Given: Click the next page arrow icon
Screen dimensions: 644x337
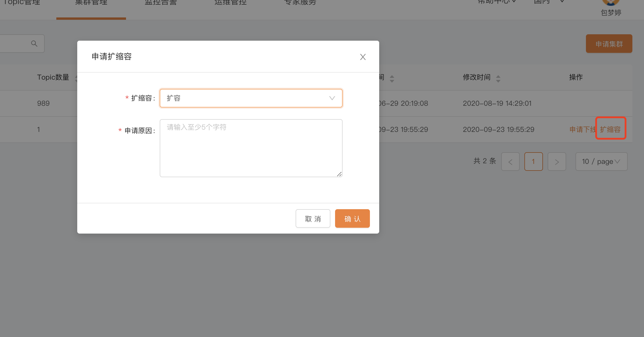Looking at the screenshot, I should tap(557, 162).
